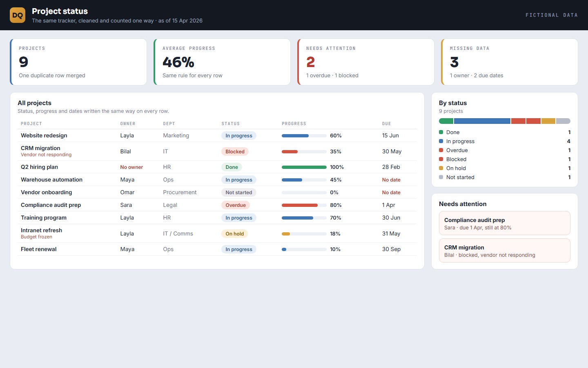Image resolution: width=588 pixels, height=368 pixels.
Task: Sort by the Project column header
Action: [31, 123]
